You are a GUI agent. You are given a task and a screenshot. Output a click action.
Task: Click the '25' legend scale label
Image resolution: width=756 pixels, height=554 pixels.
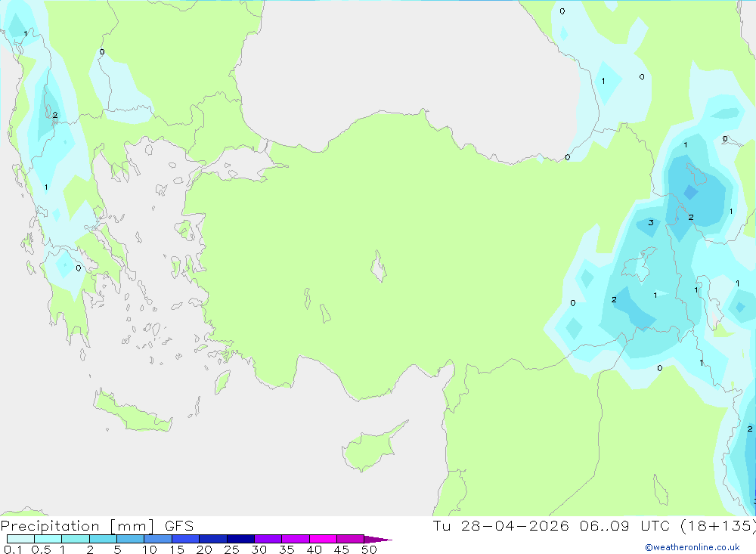[231, 549]
